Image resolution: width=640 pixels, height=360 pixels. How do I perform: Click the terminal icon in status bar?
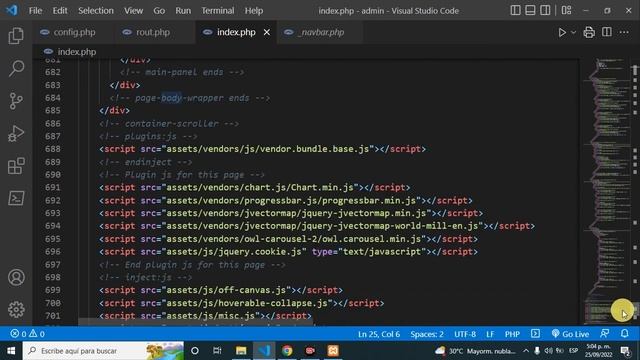tap(535, 334)
